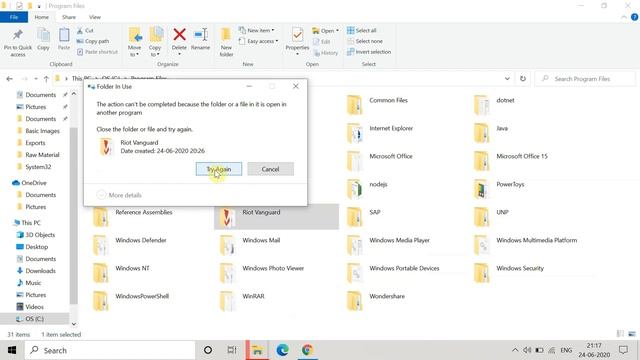Image resolution: width=640 pixels, height=360 pixels.
Task: Switch to details view button
Action: pos(620,334)
